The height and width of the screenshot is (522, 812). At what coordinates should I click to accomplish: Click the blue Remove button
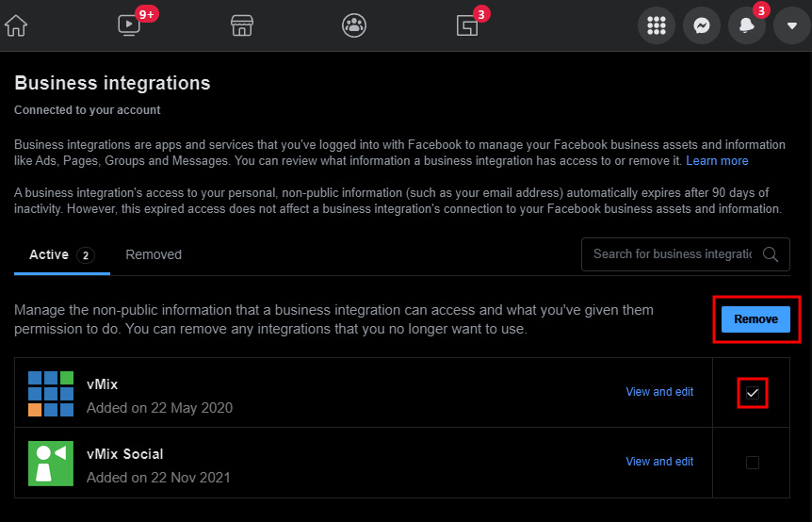[755, 319]
